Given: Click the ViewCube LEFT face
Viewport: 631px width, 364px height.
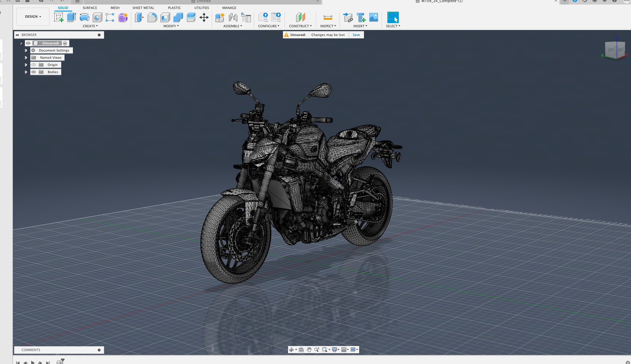Looking at the screenshot, I should point(610,50).
